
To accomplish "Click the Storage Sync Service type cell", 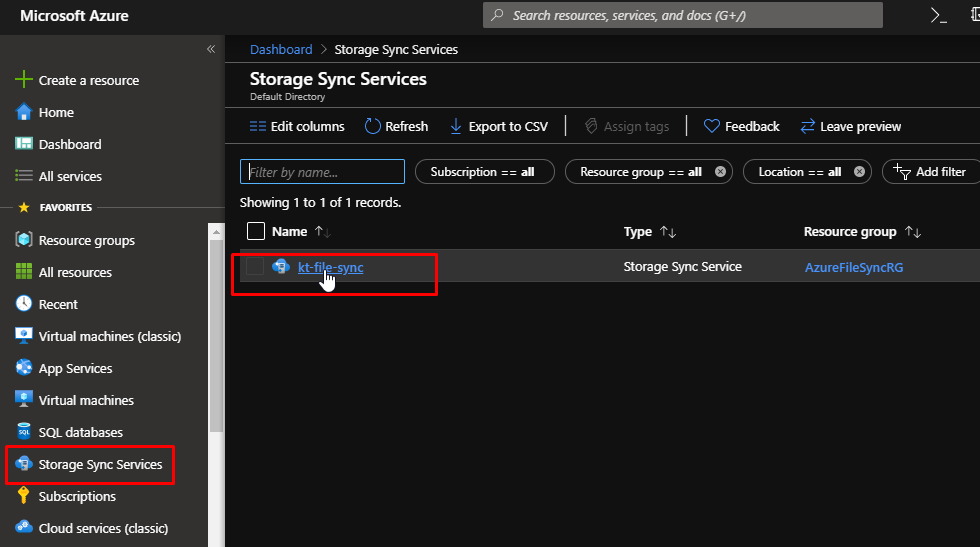I will coord(682,266).
